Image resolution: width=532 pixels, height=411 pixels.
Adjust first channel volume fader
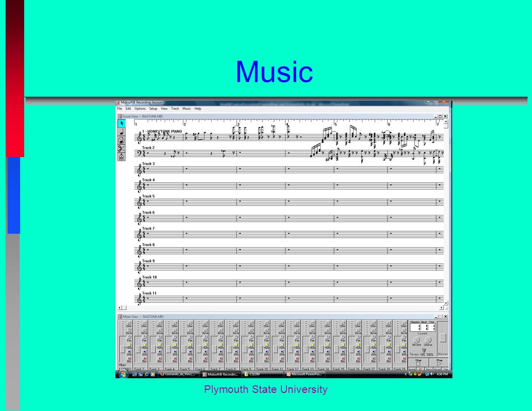[123, 349]
